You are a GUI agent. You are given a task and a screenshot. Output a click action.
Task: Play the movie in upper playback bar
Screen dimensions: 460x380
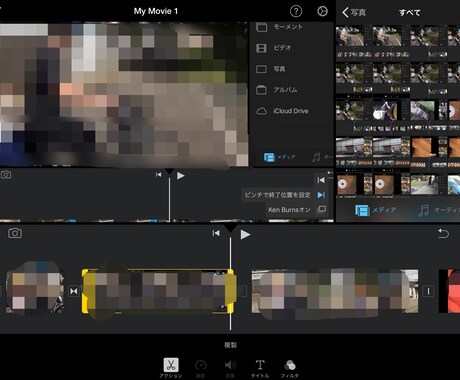pos(180,175)
